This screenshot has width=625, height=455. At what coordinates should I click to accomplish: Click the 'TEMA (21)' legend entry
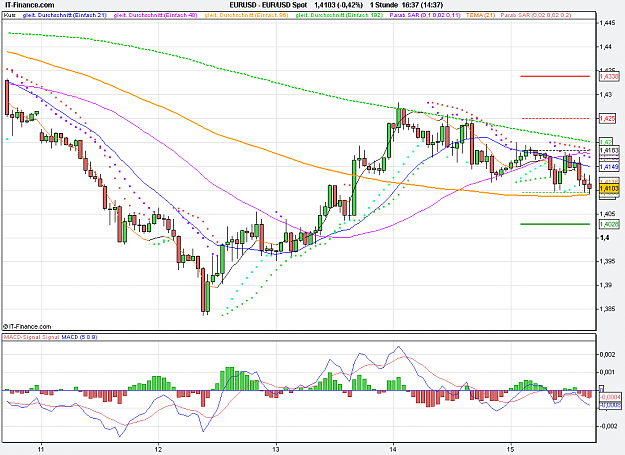click(x=480, y=15)
